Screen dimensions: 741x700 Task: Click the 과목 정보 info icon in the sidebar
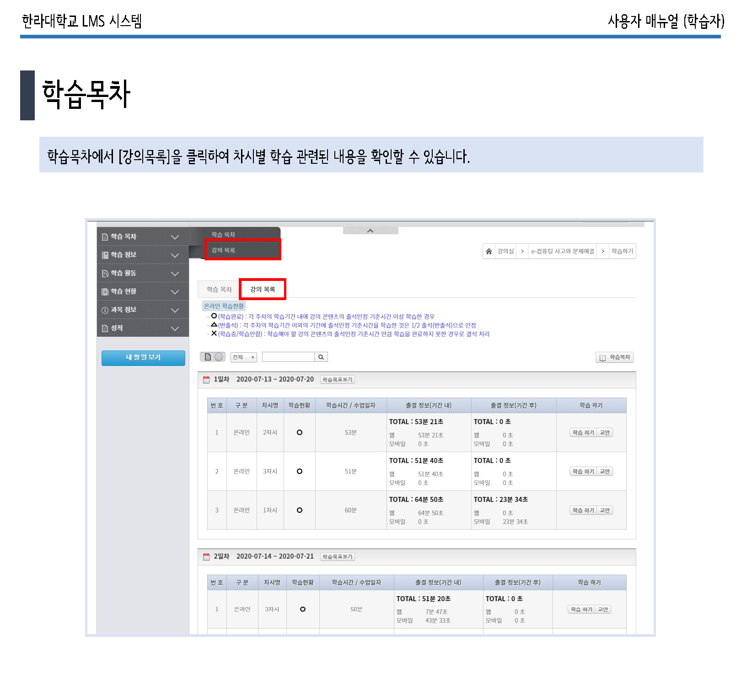coord(105,310)
